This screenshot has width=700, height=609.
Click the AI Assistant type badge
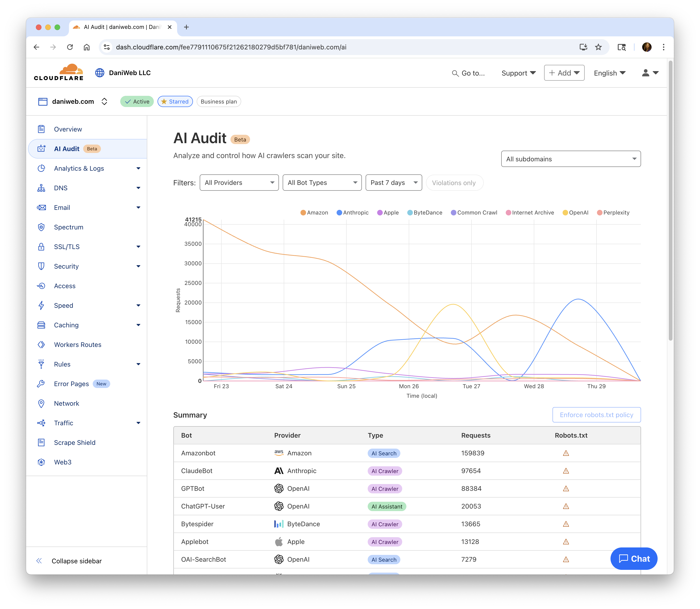[x=387, y=506]
